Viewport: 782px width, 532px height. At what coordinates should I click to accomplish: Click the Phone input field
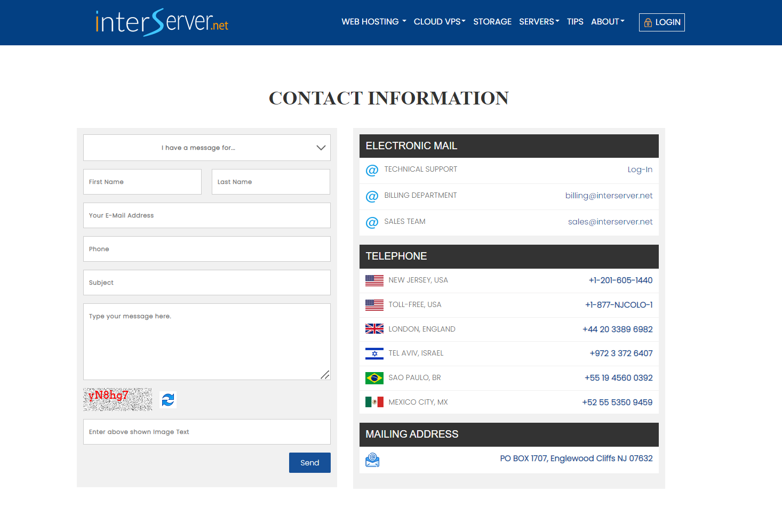click(x=207, y=249)
